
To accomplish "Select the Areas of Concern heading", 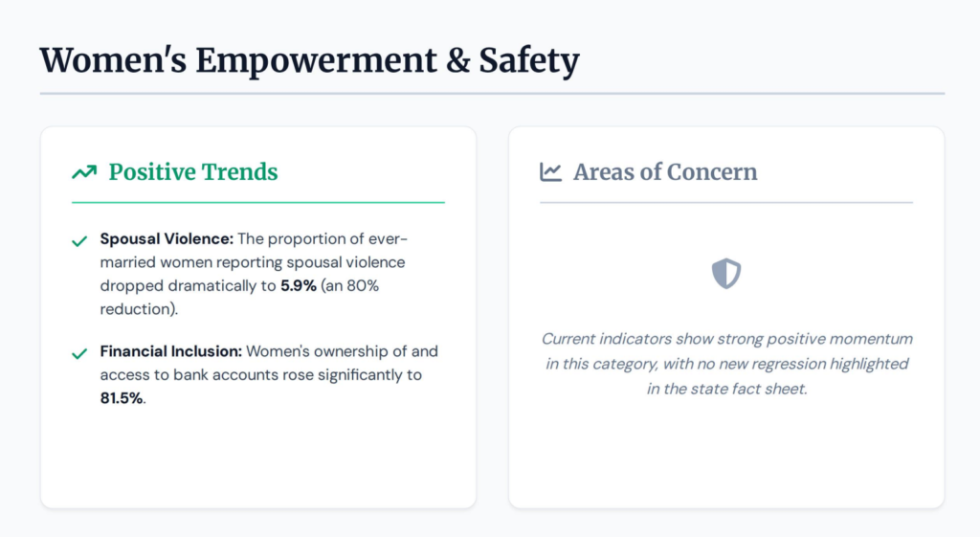I will (x=665, y=172).
